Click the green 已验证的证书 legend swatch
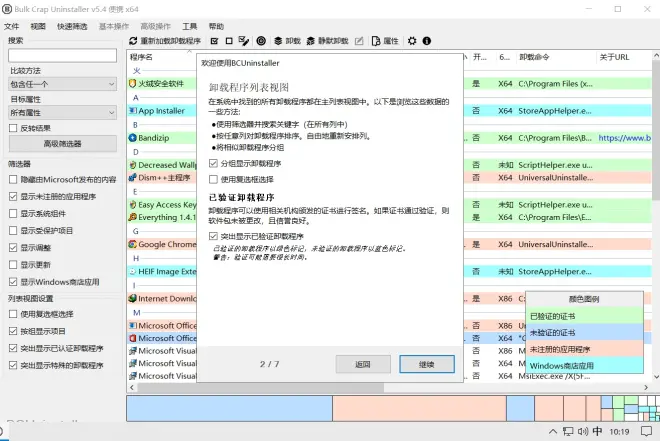The height and width of the screenshot is (441, 660). [x=585, y=316]
